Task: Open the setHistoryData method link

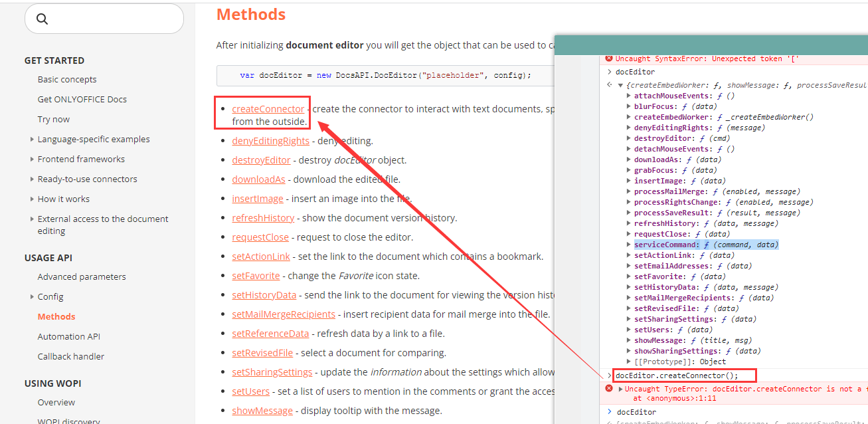Action: 264,294
